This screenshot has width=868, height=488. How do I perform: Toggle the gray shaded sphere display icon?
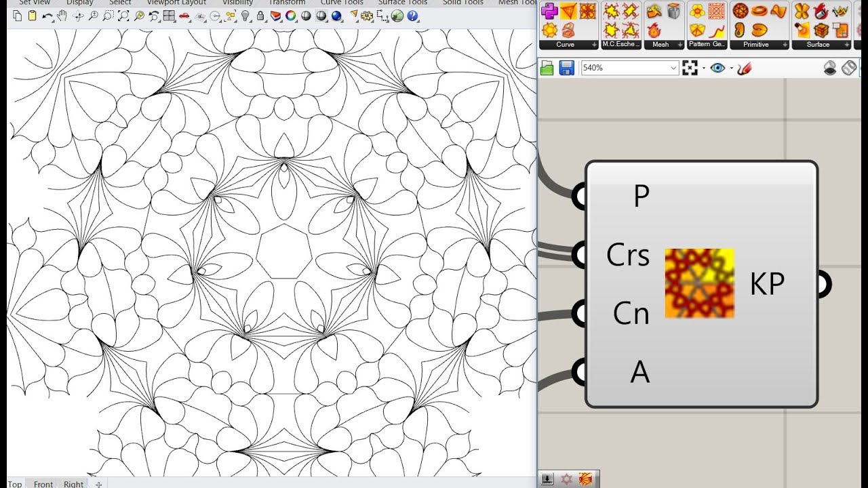pyautogui.click(x=306, y=16)
